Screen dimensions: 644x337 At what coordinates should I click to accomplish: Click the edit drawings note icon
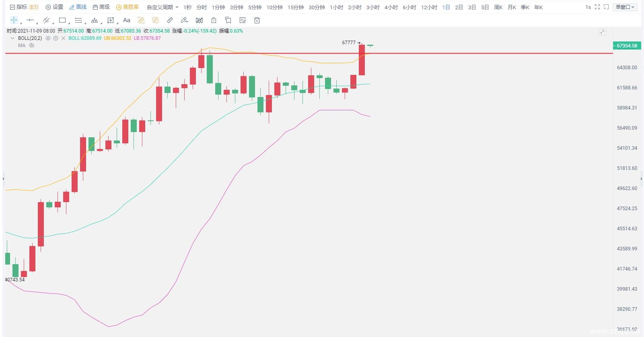click(243, 20)
